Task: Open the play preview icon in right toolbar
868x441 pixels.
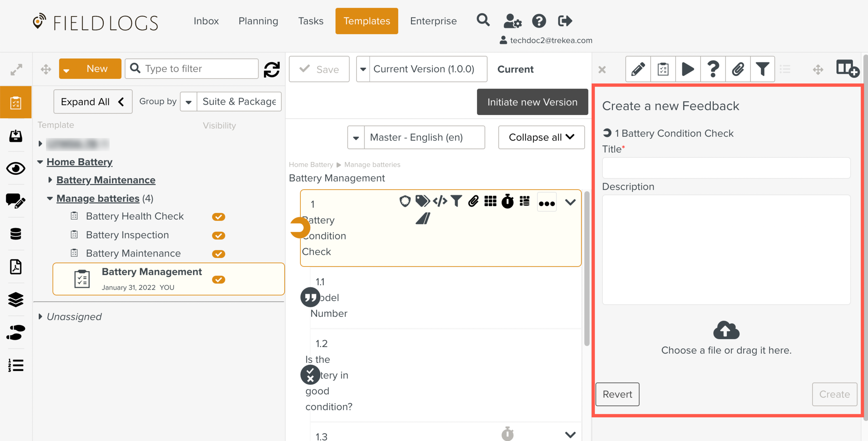Action: point(688,69)
